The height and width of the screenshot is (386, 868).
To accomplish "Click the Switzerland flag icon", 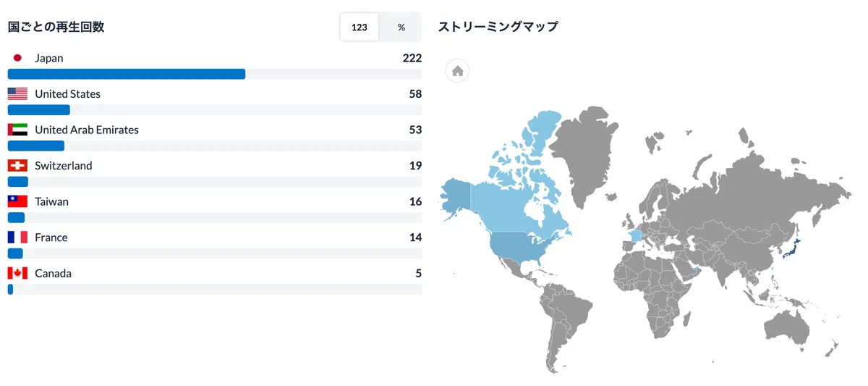I will pyautogui.click(x=17, y=166).
